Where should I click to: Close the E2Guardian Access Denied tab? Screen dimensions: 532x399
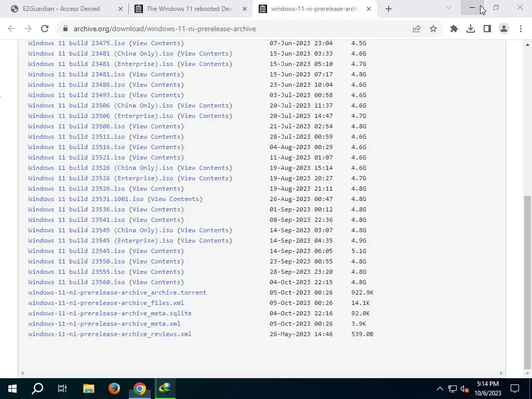[x=120, y=9]
